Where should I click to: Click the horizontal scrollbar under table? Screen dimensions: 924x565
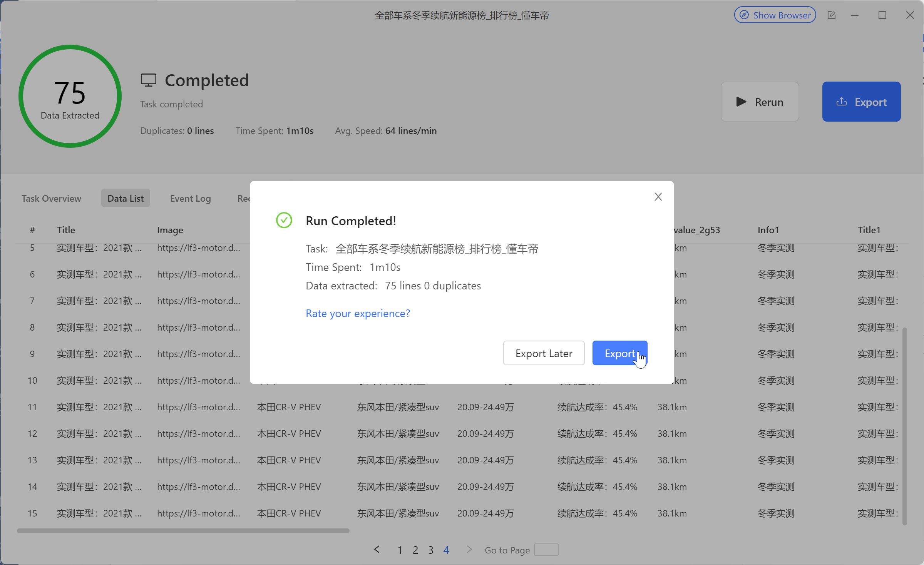183,531
